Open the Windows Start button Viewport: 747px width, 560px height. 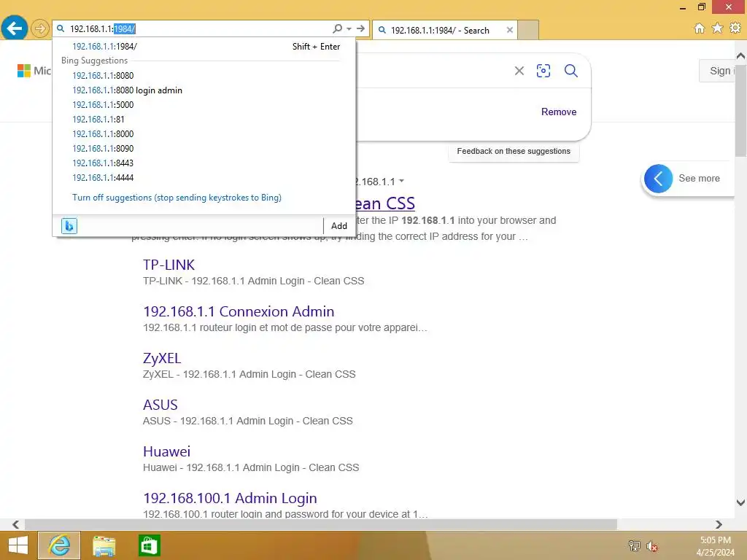click(18, 545)
